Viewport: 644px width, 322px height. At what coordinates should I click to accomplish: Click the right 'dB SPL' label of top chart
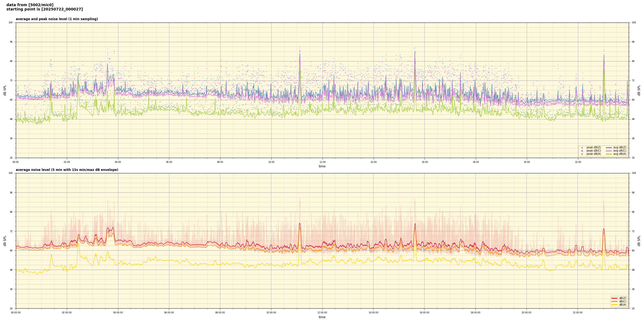pos(639,90)
